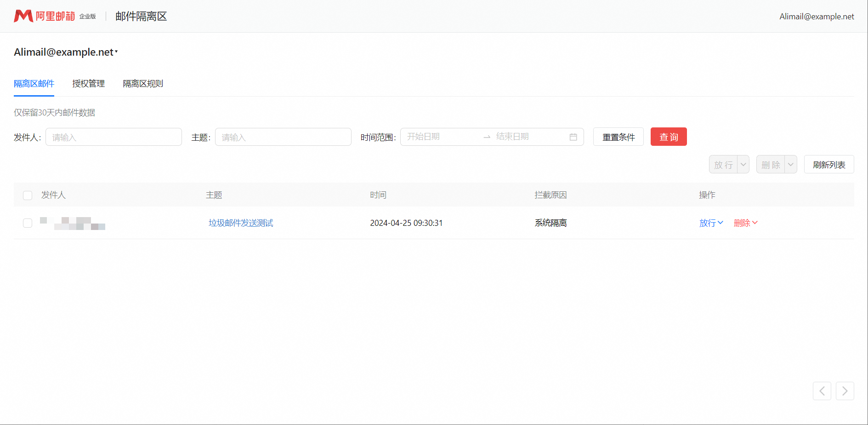Switch to the 隔离区规则 tab
The image size is (868, 425).
pyautogui.click(x=143, y=84)
